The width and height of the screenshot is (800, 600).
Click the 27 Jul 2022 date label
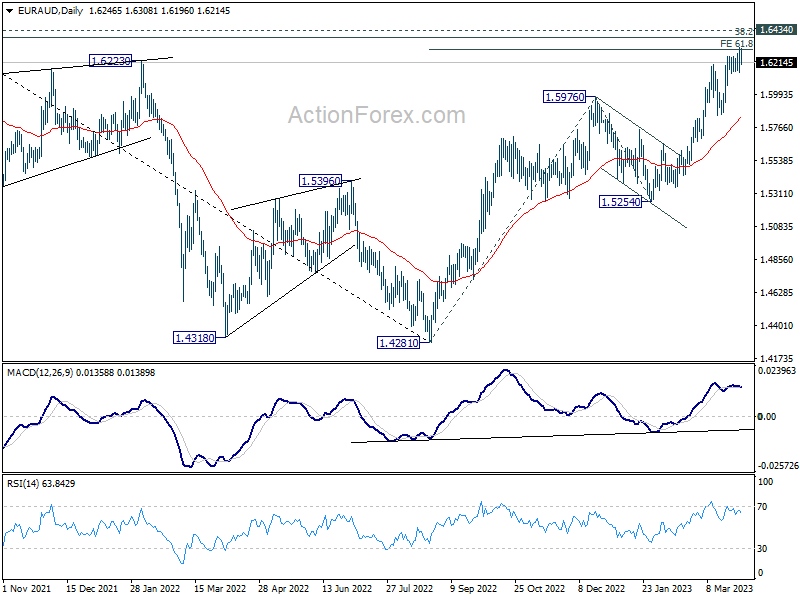(x=410, y=588)
